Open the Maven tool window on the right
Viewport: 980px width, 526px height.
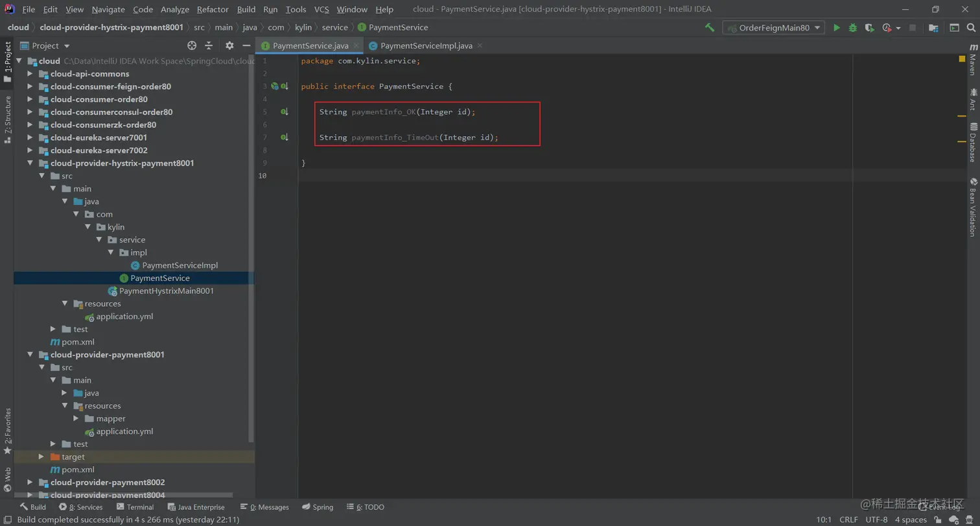pyautogui.click(x=973, y=60)
